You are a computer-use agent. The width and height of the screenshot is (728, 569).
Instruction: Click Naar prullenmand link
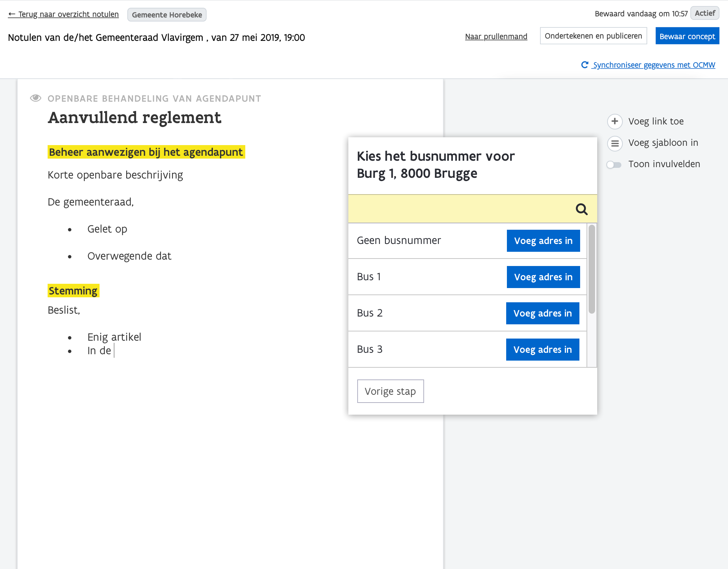click(x=496, y=36)
